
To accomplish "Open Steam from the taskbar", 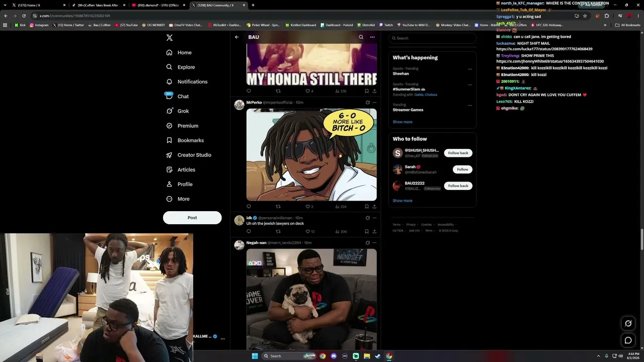I will coord(378,356).
